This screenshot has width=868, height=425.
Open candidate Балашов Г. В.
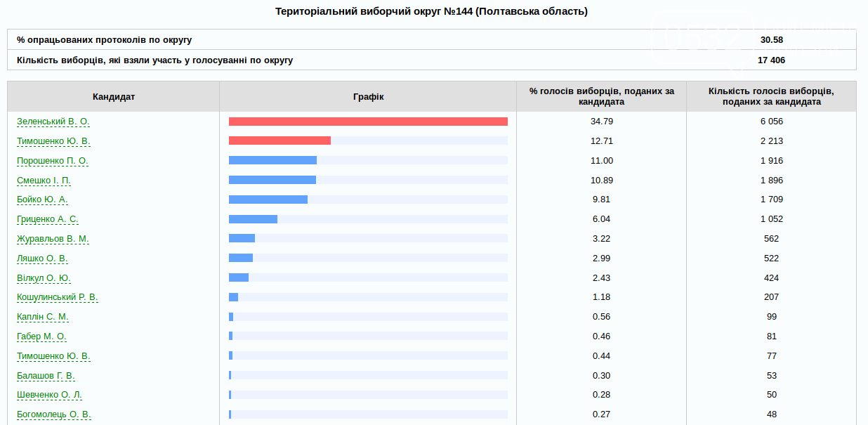46,376
